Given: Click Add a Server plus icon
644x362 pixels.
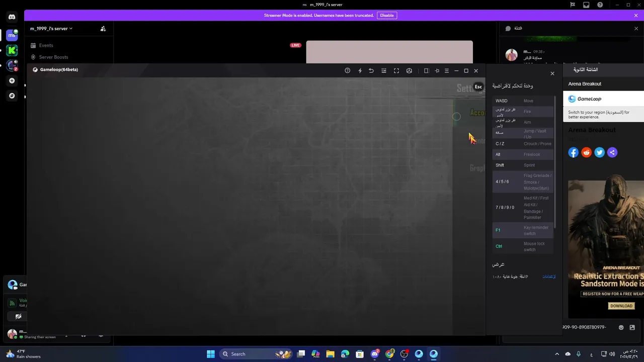Looking at the screenshot, I should click(x=12, y=80).
